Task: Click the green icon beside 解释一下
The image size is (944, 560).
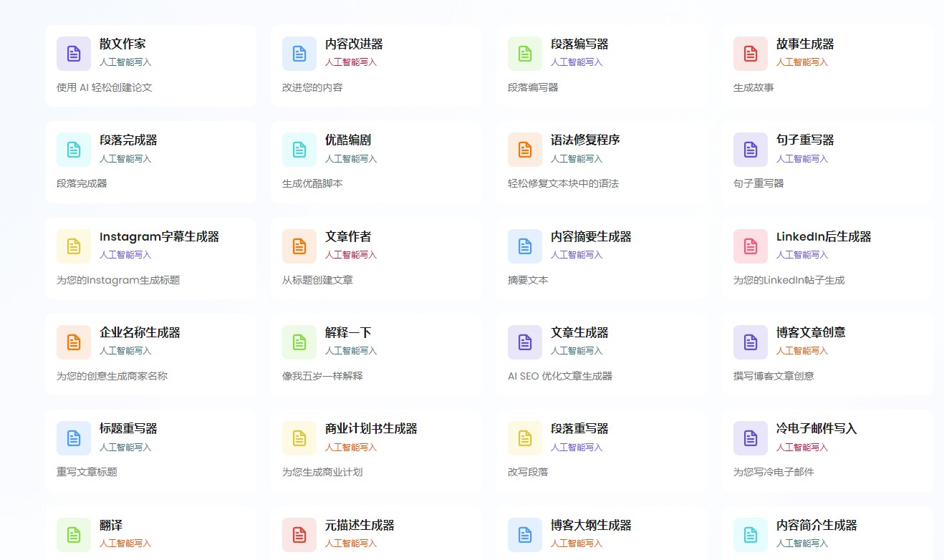Action: 299,342
